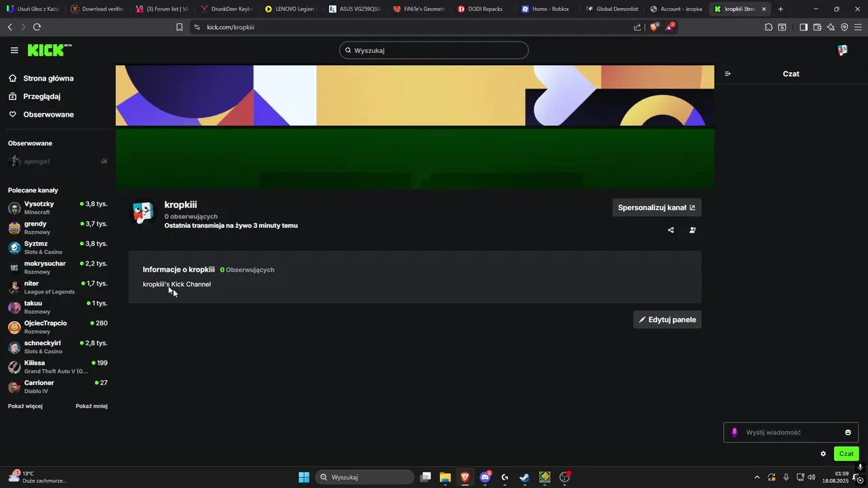Open recommended channel schneckyirl

58,347
